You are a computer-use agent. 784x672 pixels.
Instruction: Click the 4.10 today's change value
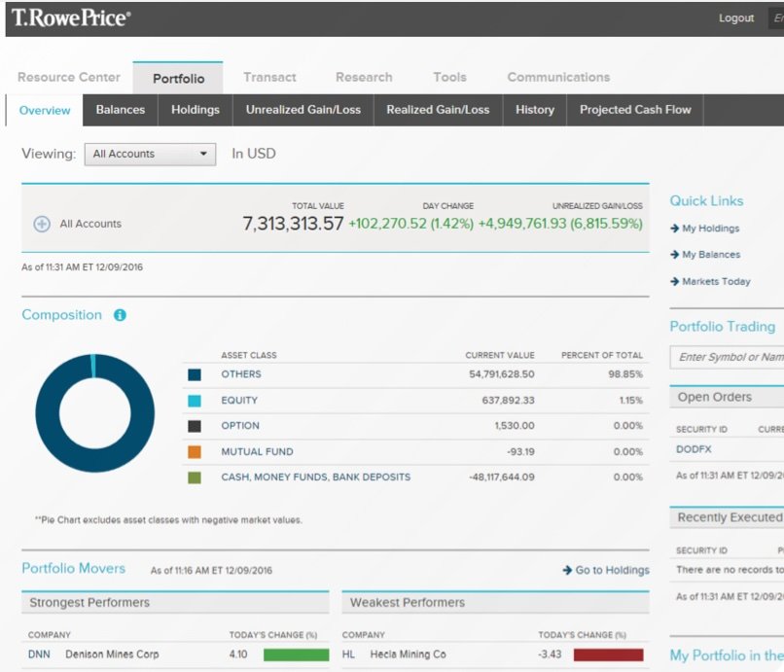click(x=238, y=654)
